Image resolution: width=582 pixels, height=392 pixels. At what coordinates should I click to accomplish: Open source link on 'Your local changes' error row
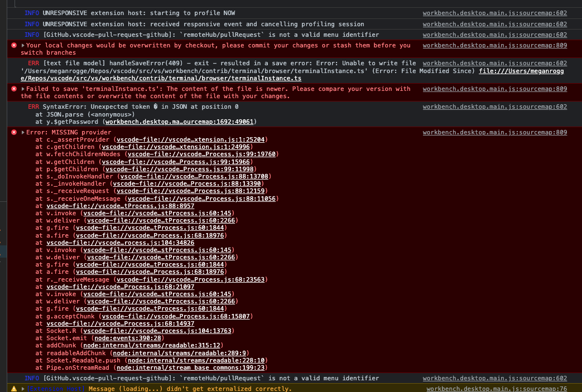click(x=495, y=45)
